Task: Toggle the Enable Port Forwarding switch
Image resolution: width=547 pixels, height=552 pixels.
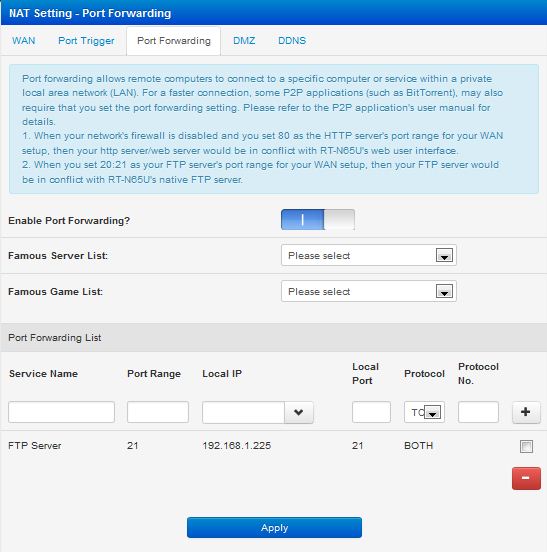Action: (318, 220)
